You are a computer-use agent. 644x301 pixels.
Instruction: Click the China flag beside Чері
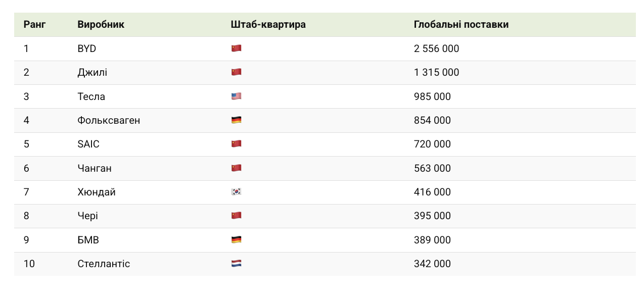click(236, 216)
